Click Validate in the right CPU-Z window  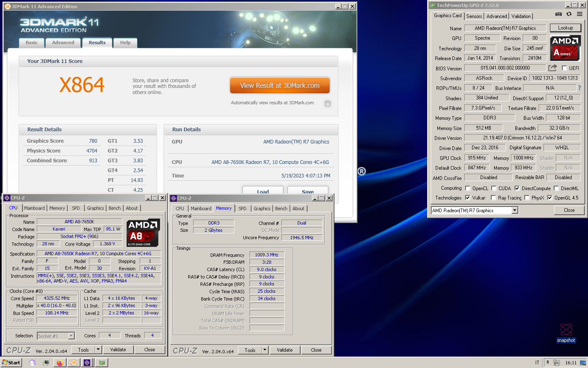pyautogui.click(x=285, y=350)
